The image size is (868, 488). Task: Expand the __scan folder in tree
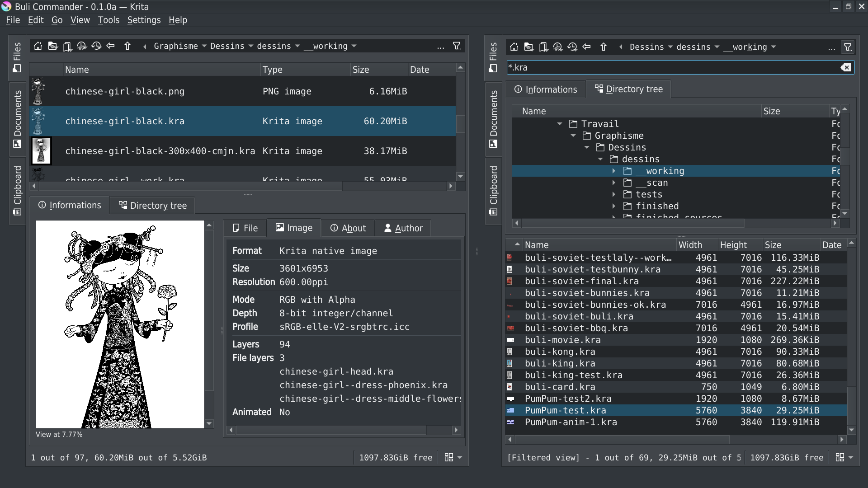click(613, 183)
